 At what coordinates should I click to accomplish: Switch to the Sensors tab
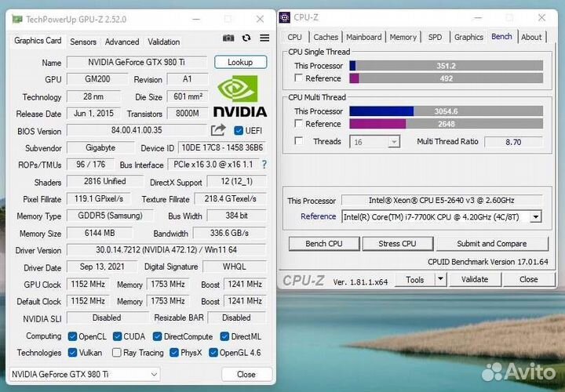coord(83,42)
